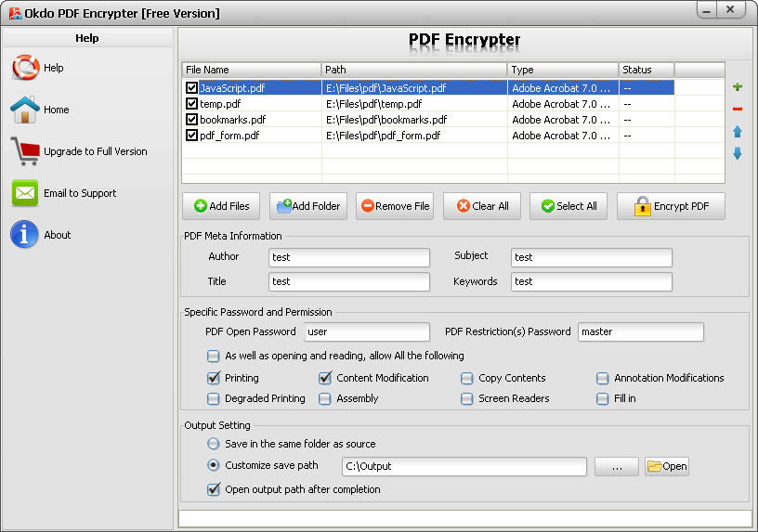Select Customize save path radio
This screenshot has width=758, height=532.
pos(213,465)
